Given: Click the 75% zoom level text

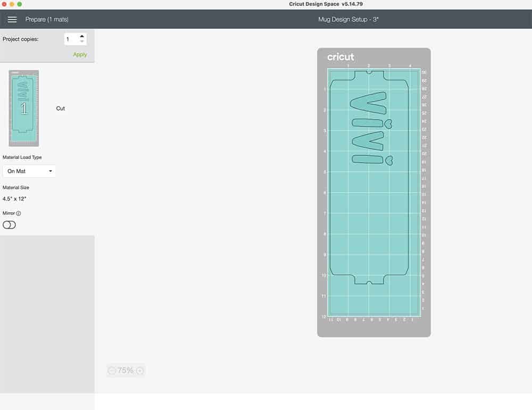Looking at the screenshot, I should (126, 370).
